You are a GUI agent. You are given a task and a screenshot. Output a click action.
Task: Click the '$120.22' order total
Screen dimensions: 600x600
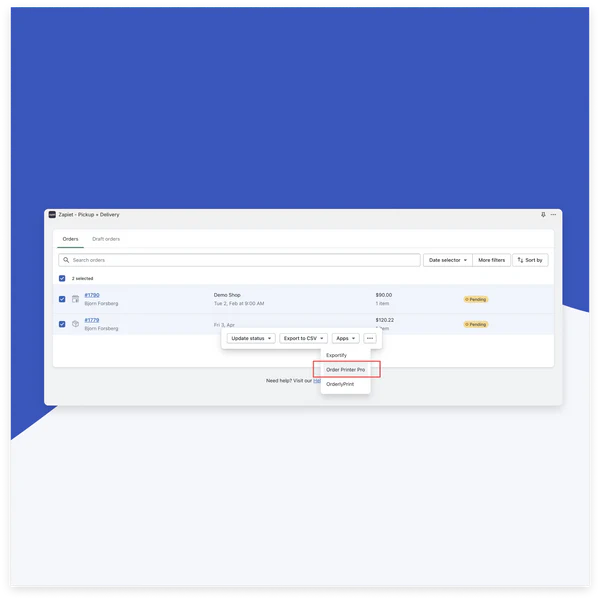pyautogui.click(x=385, y=320)
